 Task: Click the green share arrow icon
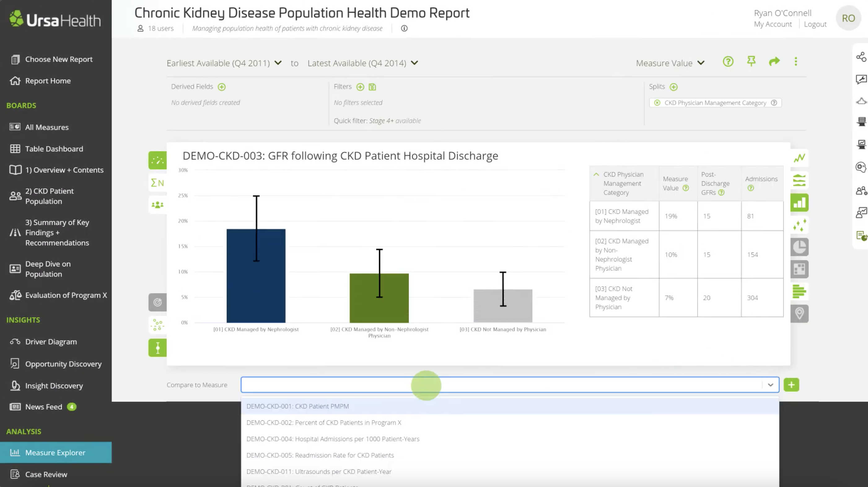pyautogui.click(x=774, y=61)
